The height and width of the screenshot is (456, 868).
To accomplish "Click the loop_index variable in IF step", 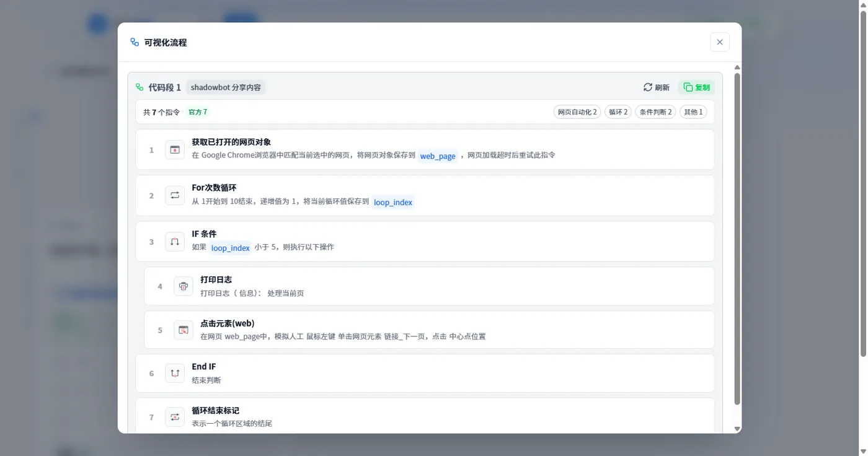I will (x=231, y=248).
